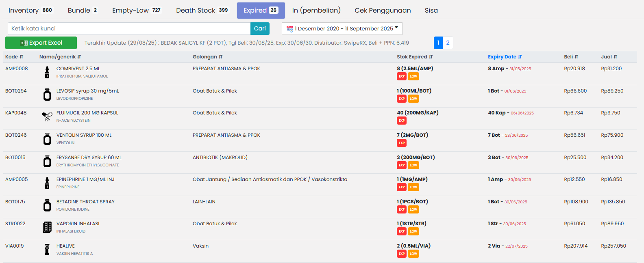644x263 pixels.
Task: Click the capsule icon for FLUIMUCIL 200 MG
Action: (x=47, y=116)
